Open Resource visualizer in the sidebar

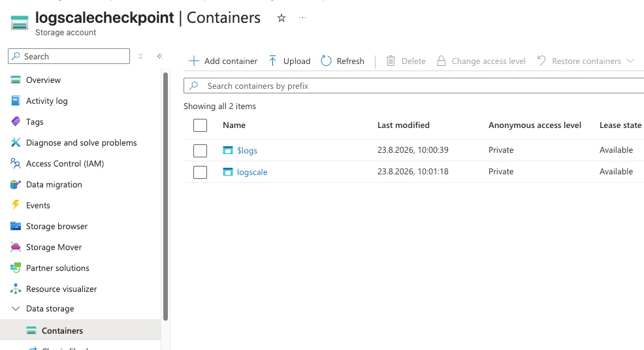pos(61,289)
